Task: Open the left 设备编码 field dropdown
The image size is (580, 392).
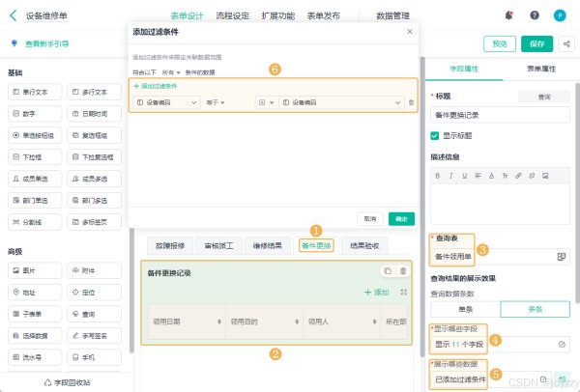Action: (x=166, y=102)
